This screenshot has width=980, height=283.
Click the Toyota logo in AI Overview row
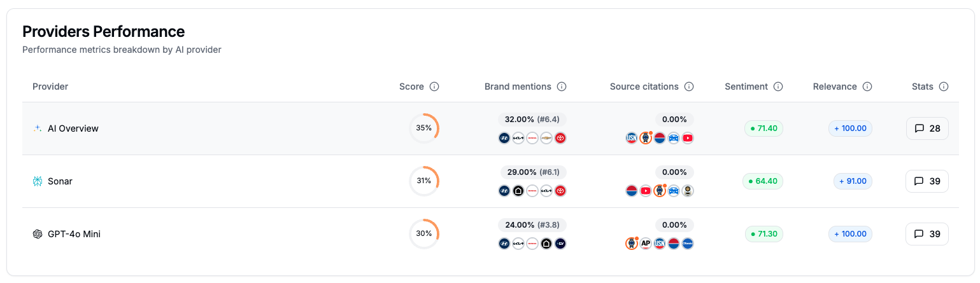point(560,138)
